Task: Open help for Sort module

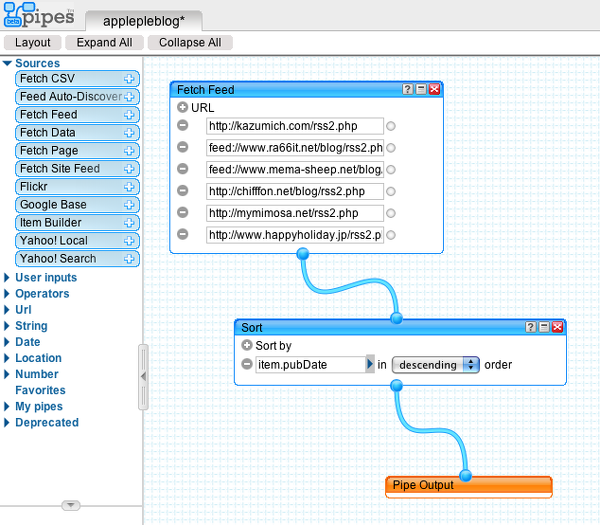Action: click(x=530, y=327)
